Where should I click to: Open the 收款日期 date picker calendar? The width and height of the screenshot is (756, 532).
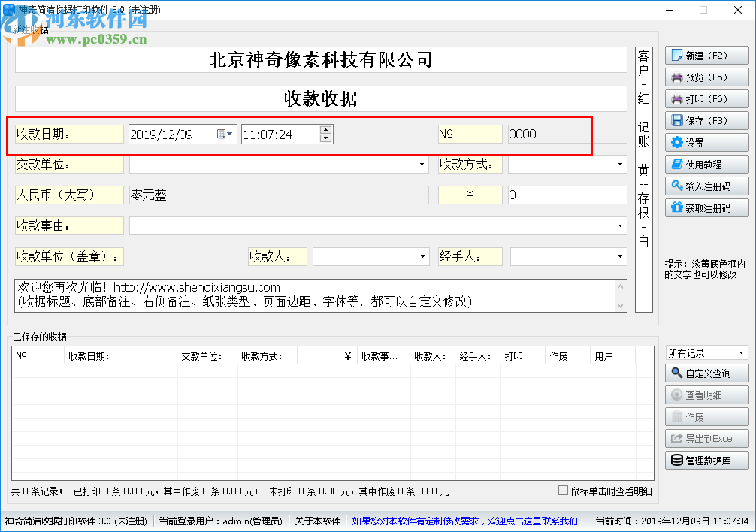(225, 134)
